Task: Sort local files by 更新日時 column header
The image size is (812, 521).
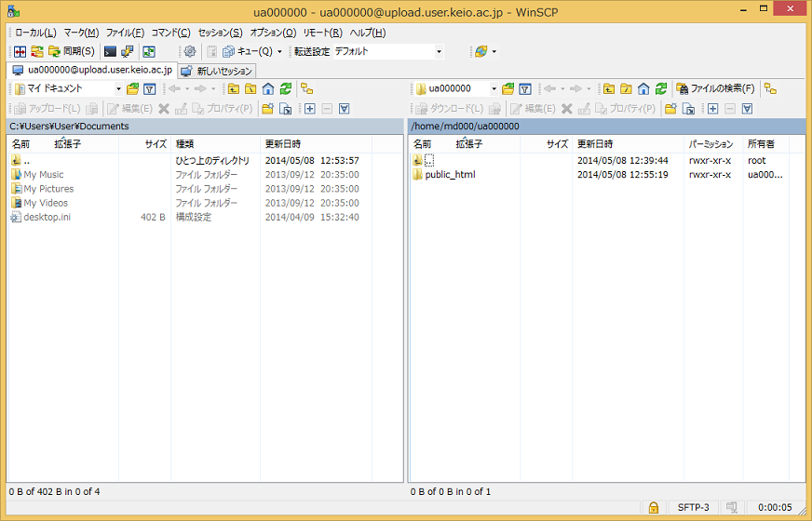Action: pyautogui.click(x=283, y=144)
